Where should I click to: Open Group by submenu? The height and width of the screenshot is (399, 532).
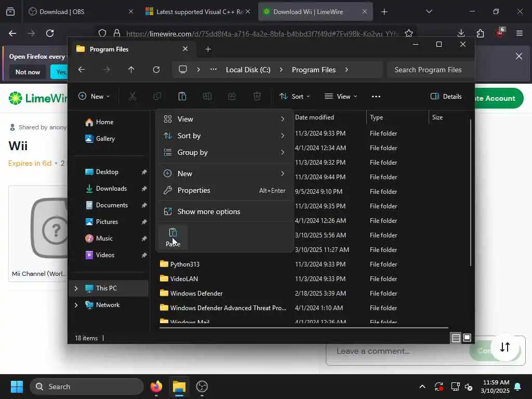(224, 152)
